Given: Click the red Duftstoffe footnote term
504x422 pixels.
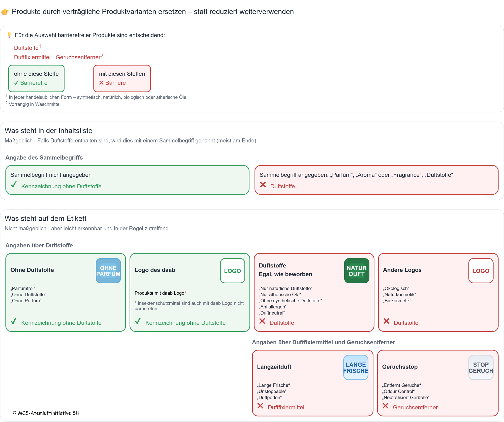Looking at the screenshot, I should pyautogui.click(x=26, y=48).
